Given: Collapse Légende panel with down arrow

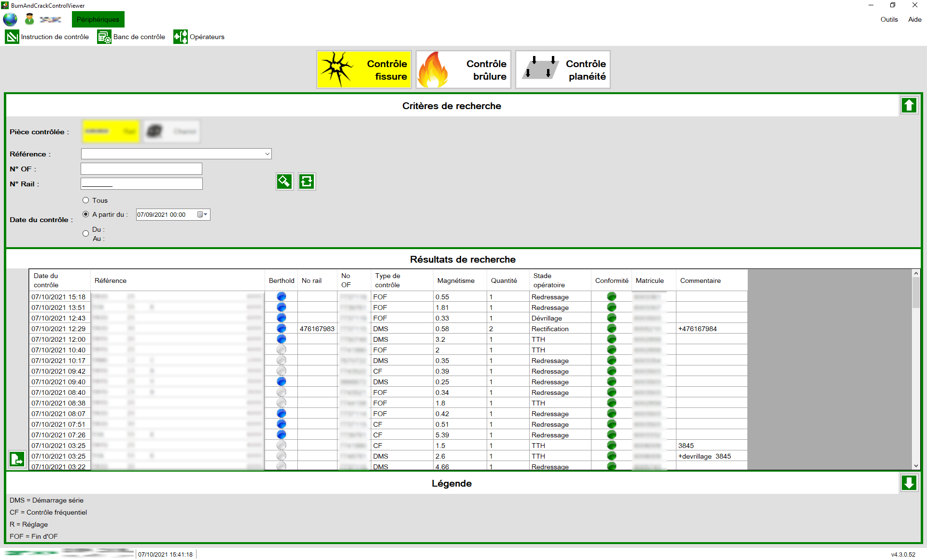Looking at the screenshot, I should pyautogui.click(x=909, y=483).
